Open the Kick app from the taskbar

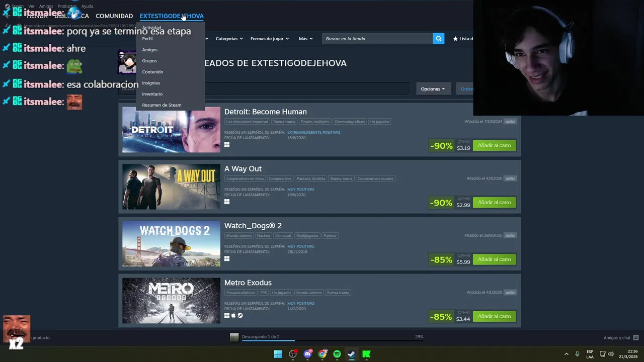[x=366, y=354]
